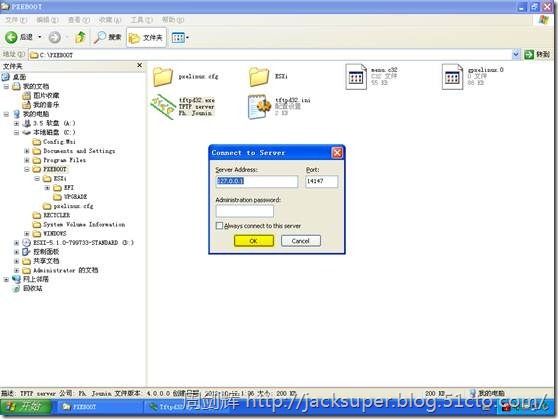Viewport: 558px width, 419px height.
Task: Click the Go button beside address bar
Action: 537,54
